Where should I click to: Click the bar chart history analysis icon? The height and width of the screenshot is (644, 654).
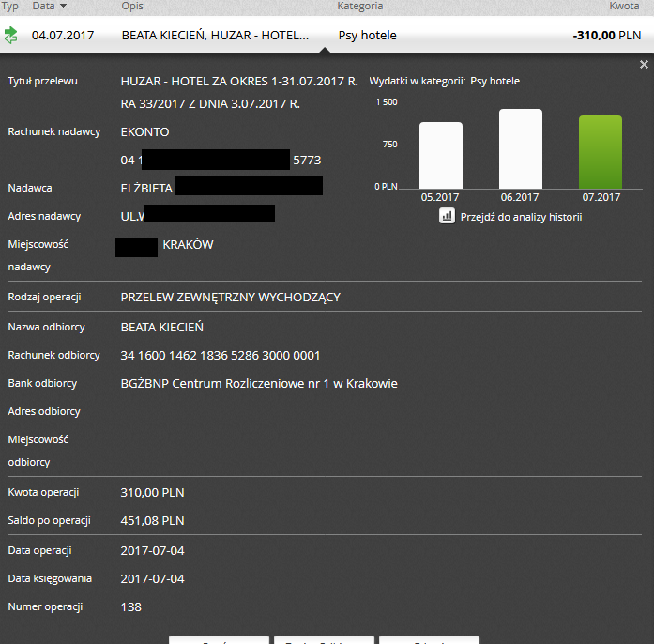click(448, 216)
